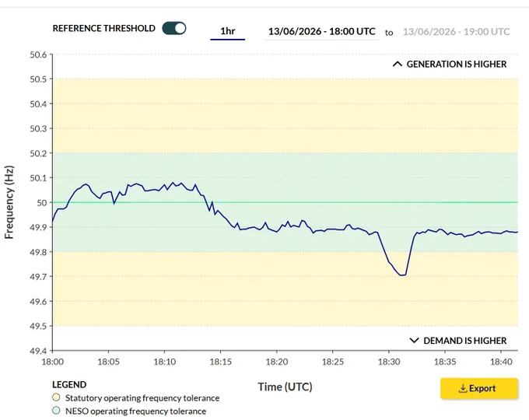This screenshot has width=529, height=420.
Task: Select the 1hr time range tab
Action: [x=228, y=31]
